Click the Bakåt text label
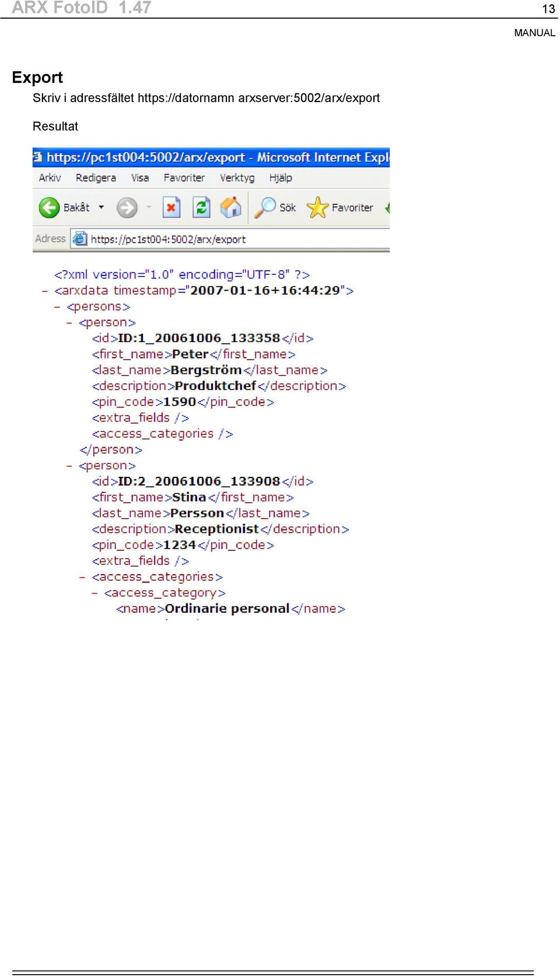Viewport: 560px width, 977px height. click(x=76, y=207)
